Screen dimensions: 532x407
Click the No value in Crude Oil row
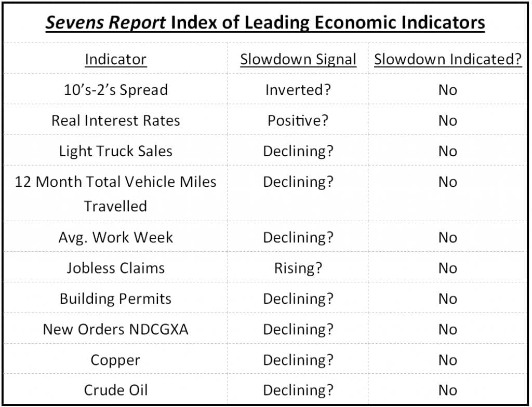(x=447, y=390)
